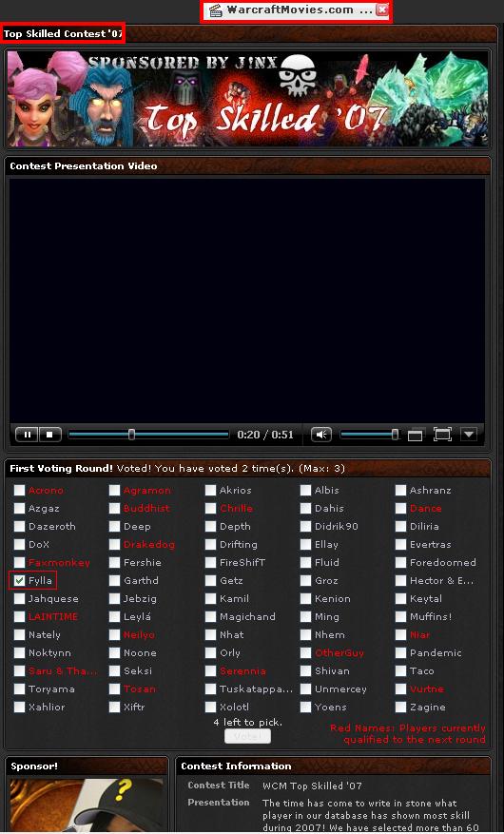Click the disabled Vote! button

247,737
